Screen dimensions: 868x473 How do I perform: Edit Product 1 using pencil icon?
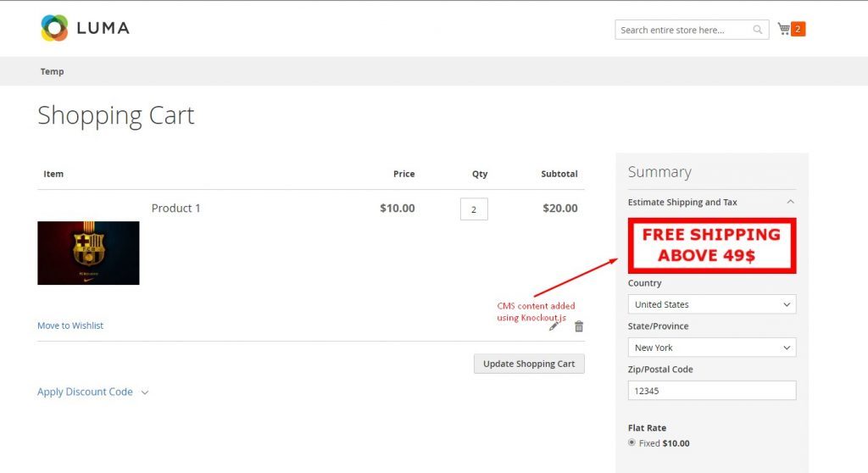[x=554, y=326]
